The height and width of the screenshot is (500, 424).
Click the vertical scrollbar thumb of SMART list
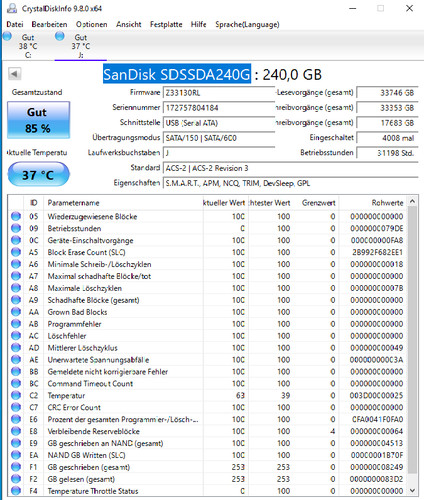tap(413, 340)
